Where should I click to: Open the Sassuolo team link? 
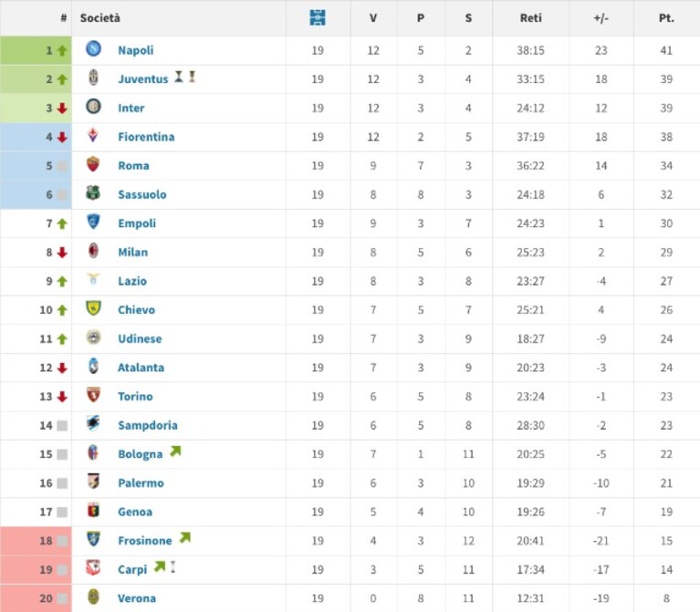pos(142,194)
